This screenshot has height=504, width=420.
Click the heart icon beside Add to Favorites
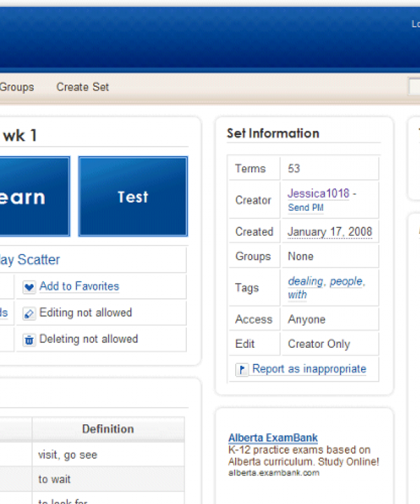29,287
